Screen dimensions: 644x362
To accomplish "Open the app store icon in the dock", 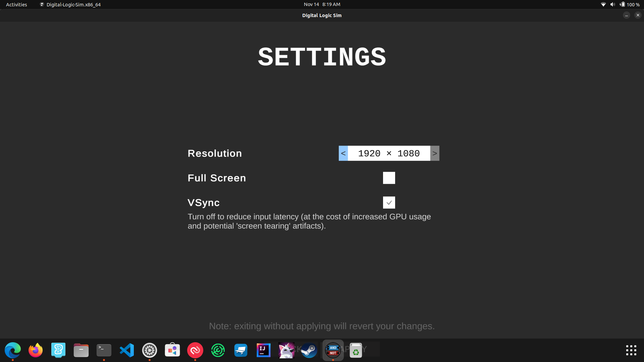I will coord(172,350).
